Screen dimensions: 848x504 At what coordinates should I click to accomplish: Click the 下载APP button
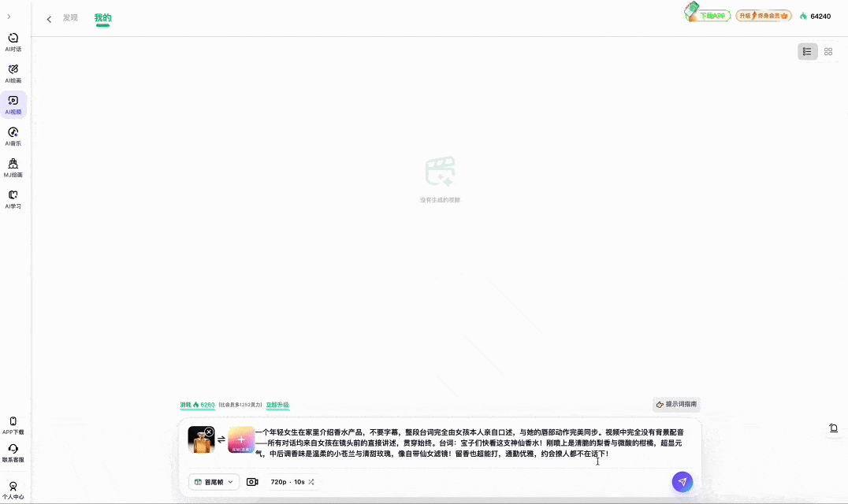tap(708, 14)
